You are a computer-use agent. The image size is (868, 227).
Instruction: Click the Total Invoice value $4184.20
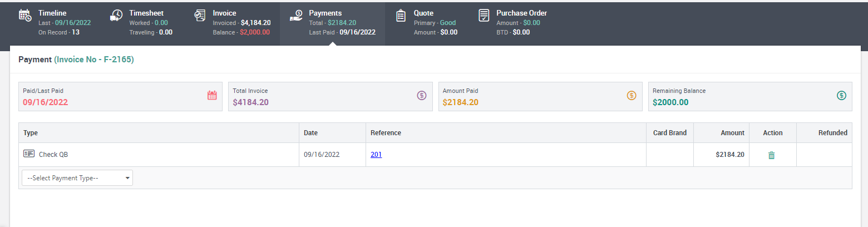[251, 102]
